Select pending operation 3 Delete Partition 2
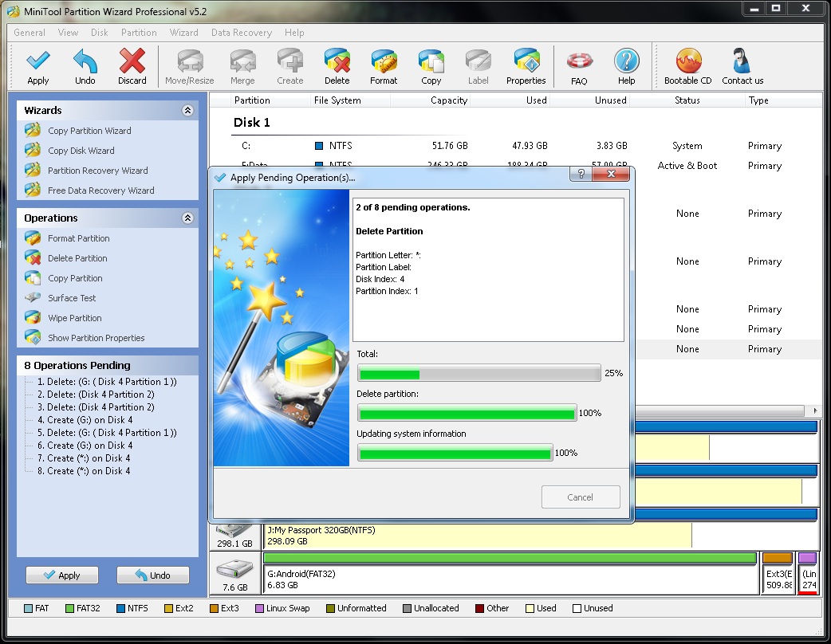Image resolution: width=831 pixels, height=644 pixels. [96, 406]
